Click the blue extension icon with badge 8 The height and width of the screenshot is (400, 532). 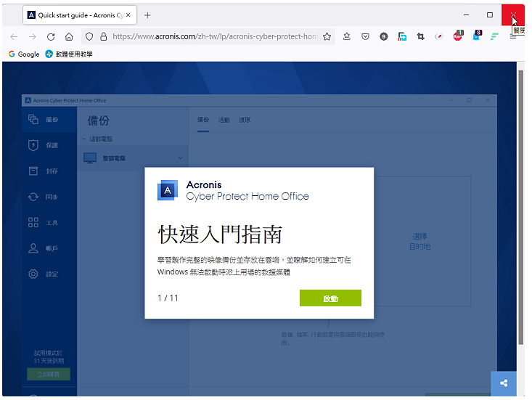(x=476, y=36)
